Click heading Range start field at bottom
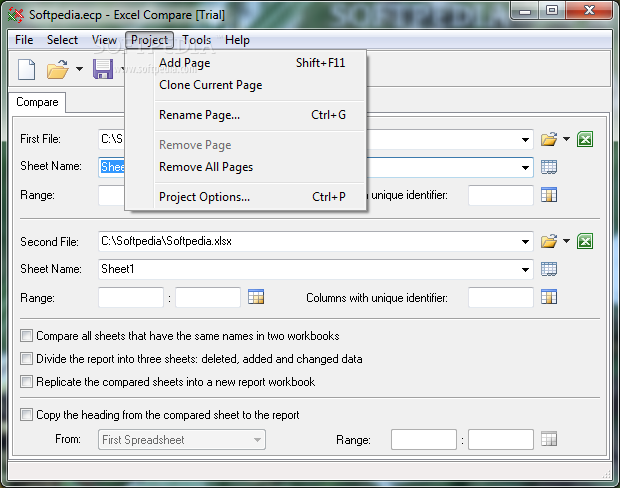Image resolution: width=620 pixels, height=488 pixels. coord(424,440)
